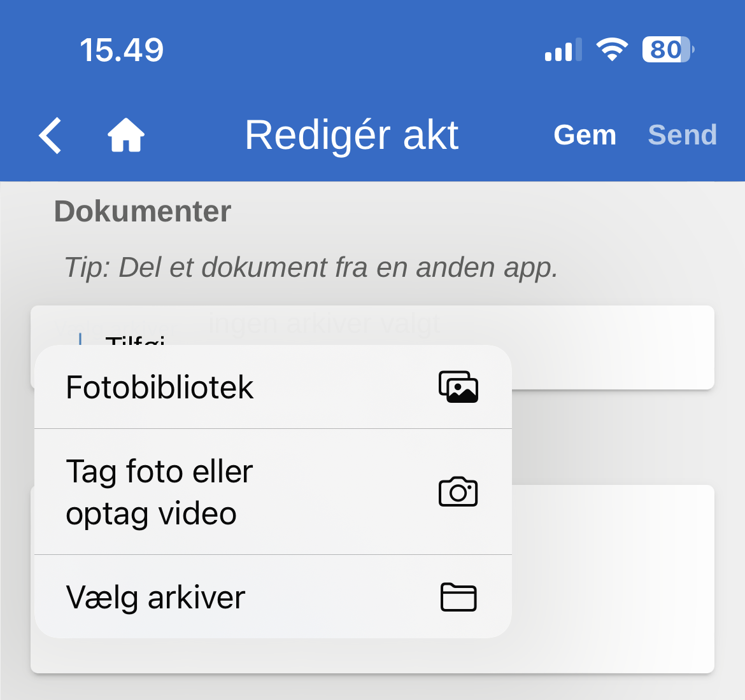Select Fotobibliotek from the popup menu
The width and height of the screenshot is (745, 700).
[x=159, y=387]
